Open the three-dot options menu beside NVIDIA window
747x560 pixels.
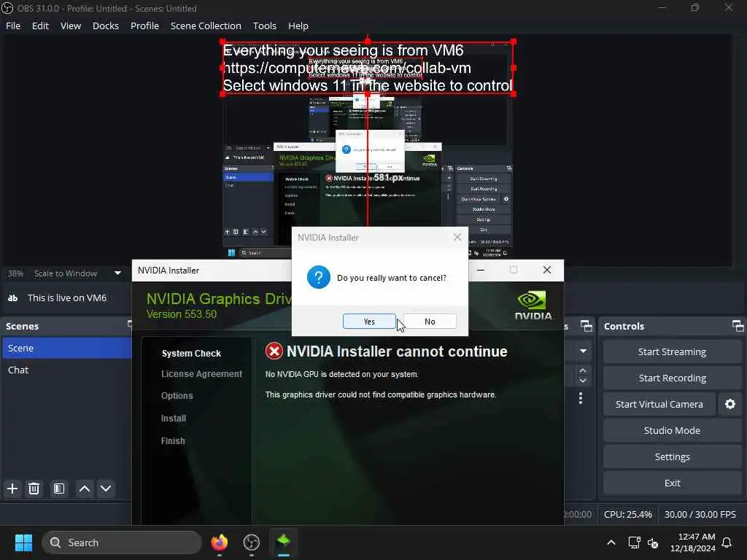580,398
